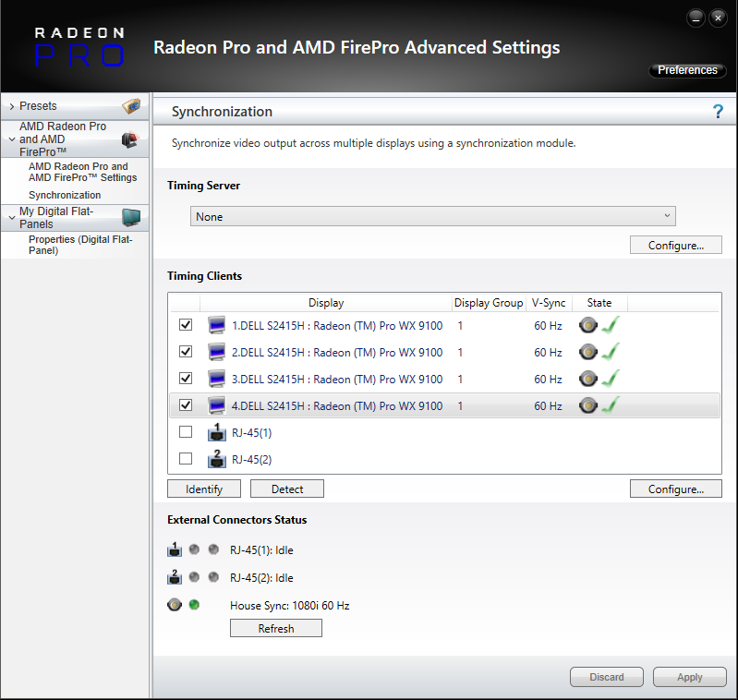Select the RJ-45(2) client label
The height and width of the screenshot is (700, 738).
pos(252,460)
